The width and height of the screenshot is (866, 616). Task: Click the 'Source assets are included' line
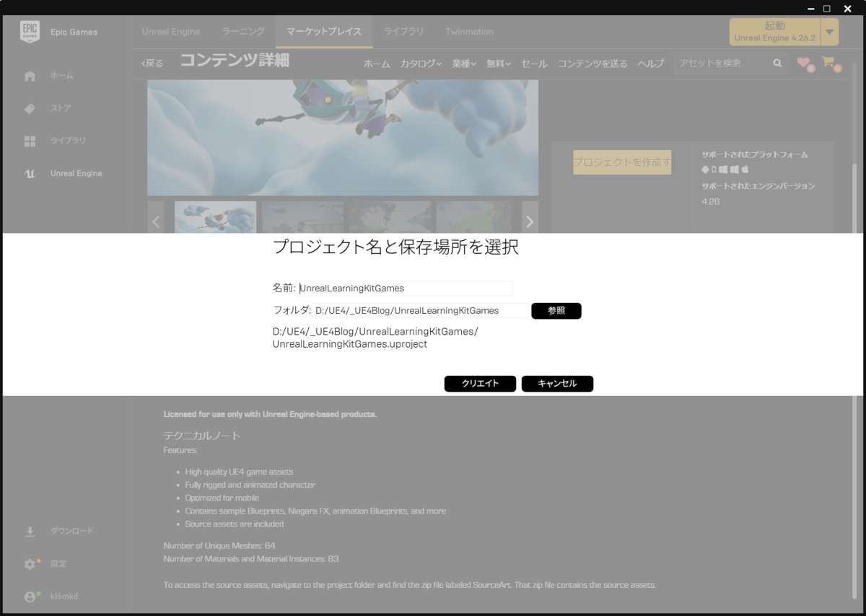click(x=235, y=524)
